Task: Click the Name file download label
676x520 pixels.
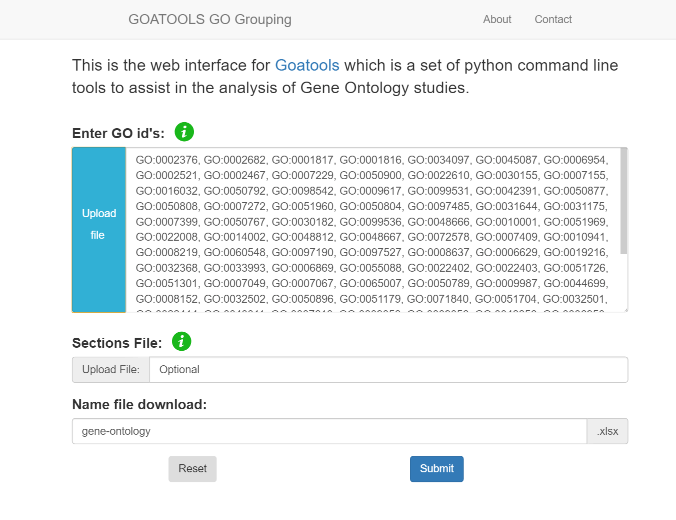Action: click(x=139, y=404)
